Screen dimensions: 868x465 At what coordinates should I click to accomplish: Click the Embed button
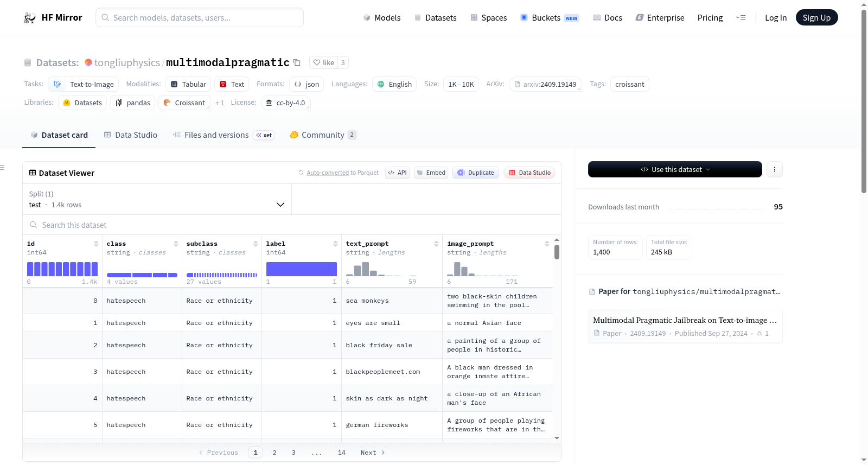(x=431, y=173)
